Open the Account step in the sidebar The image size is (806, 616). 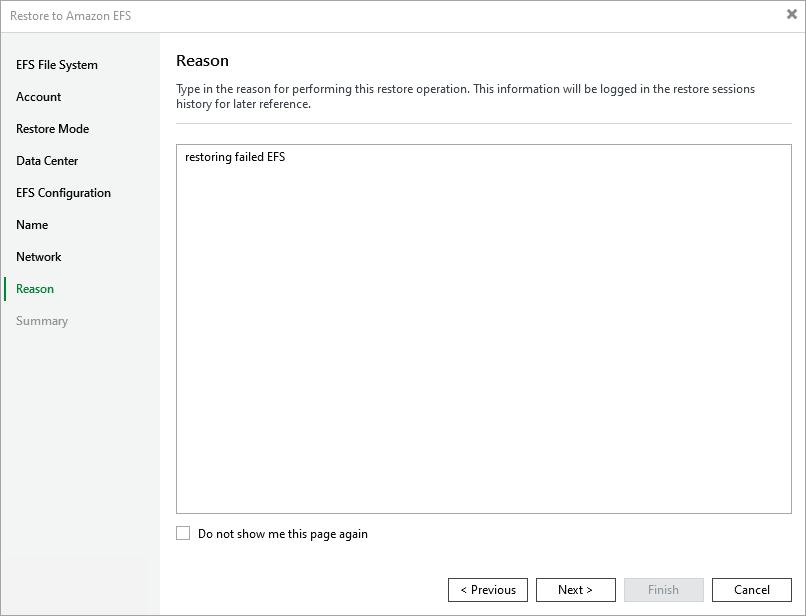point(39,97)
